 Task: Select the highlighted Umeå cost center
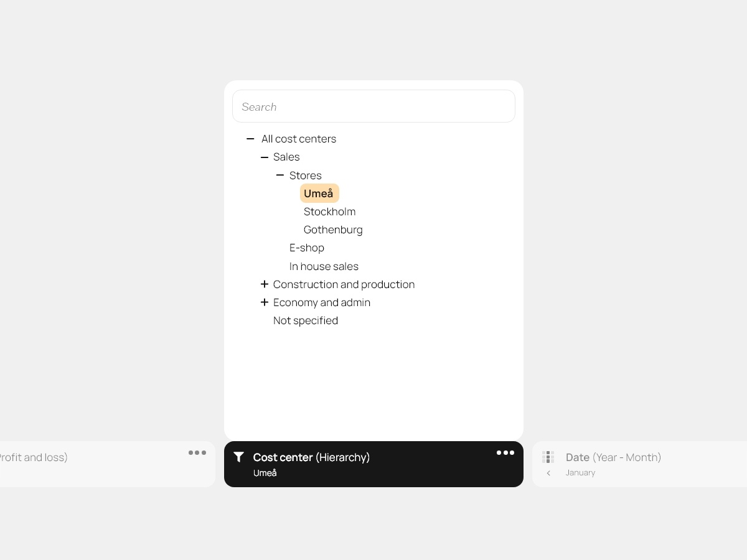(319, 194)
